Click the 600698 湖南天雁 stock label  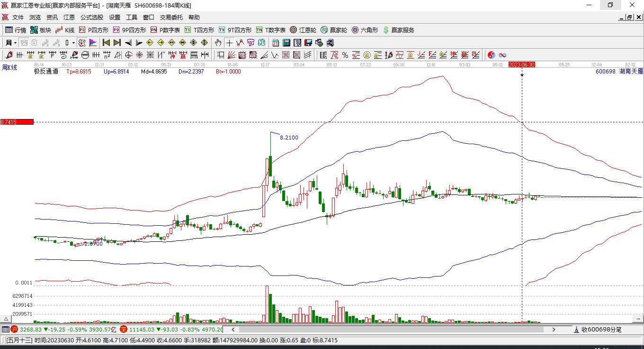[x=619, y=72]
